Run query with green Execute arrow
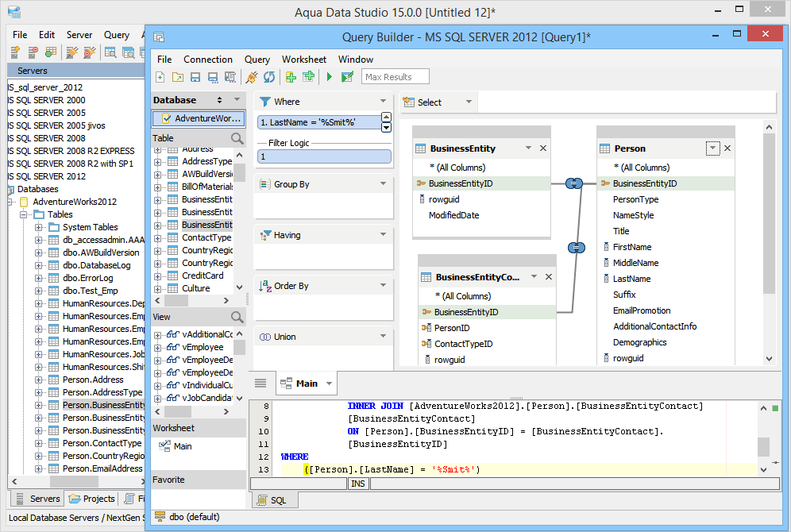The image size is (791, 532). coord(330,77)
